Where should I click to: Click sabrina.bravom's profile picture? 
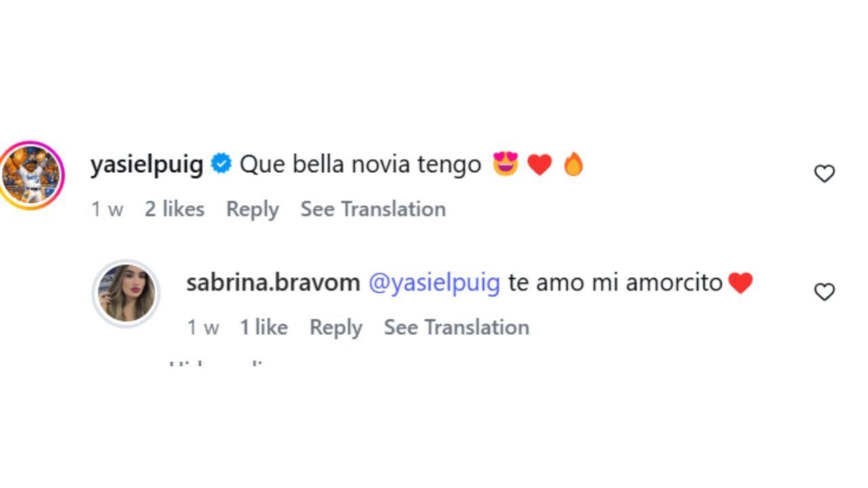[x=126, y=293]
